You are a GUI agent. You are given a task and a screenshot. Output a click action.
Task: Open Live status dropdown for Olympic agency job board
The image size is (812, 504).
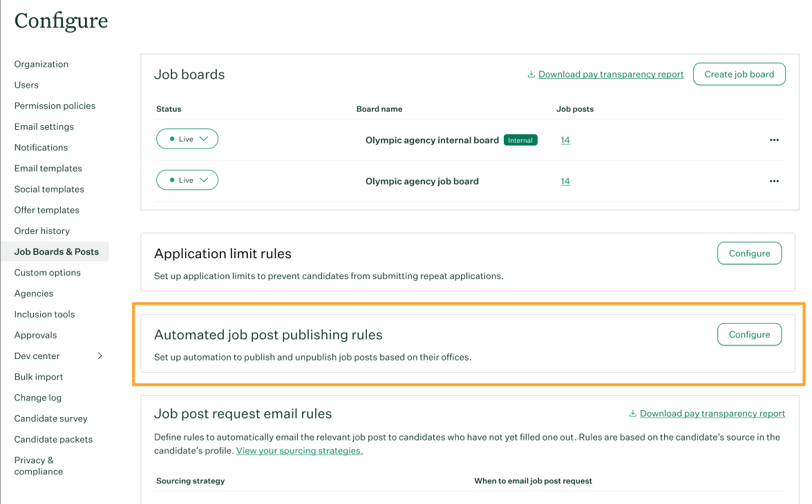[x=187, y=180]
